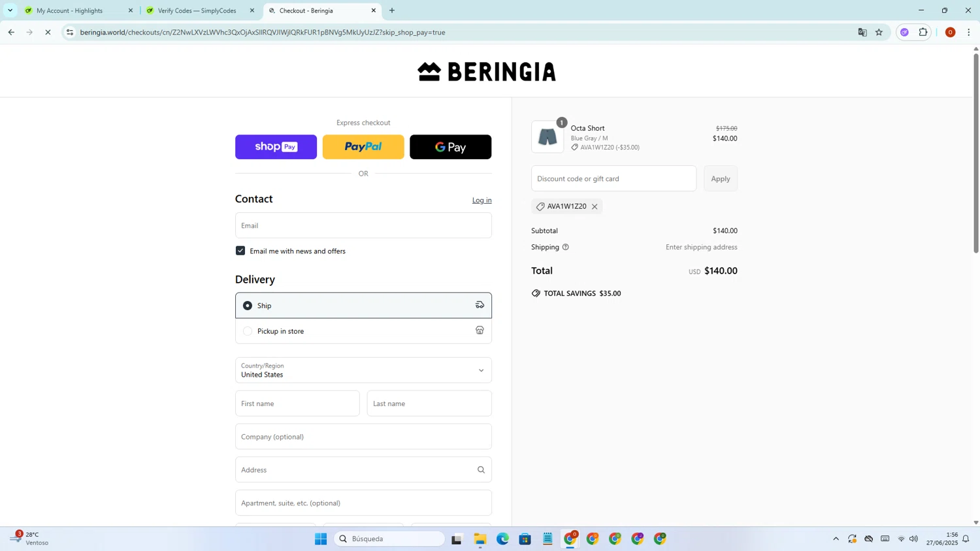
Task: Remove the AVA1W1Z20 discount code
Action: [x=595, y=206]
